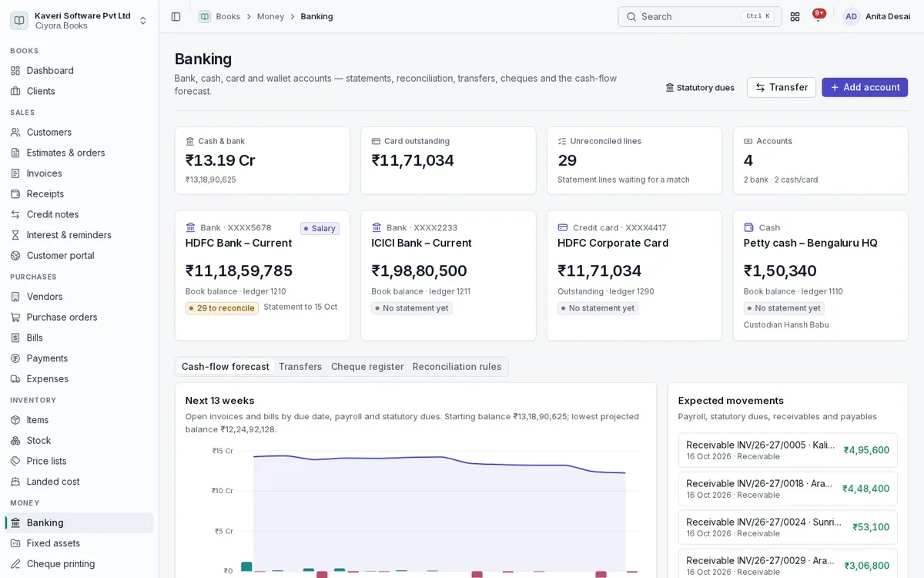Screen dimensions: 924x578
Task: Go to Money breadcrumb
Action: click(270, 16)
